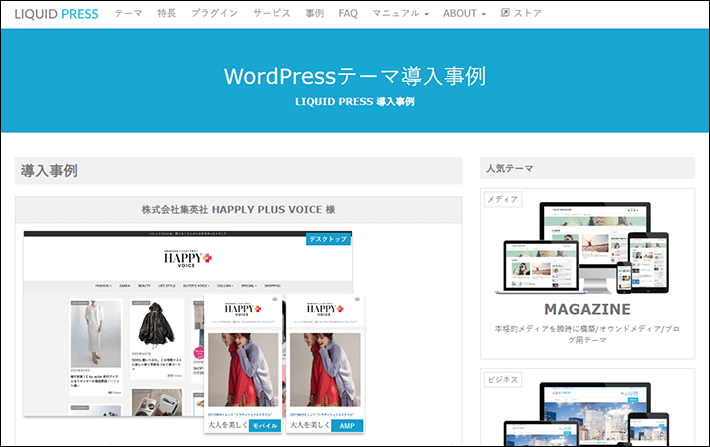Click the WordPressテーマ導入事例 banner title

point(355,76)
